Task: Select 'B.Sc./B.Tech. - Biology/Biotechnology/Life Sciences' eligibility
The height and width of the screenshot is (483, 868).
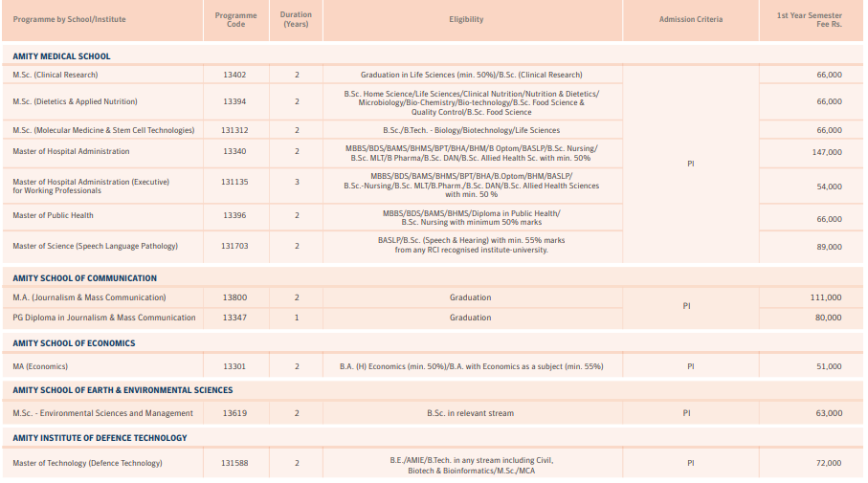Action: [472, 131]
